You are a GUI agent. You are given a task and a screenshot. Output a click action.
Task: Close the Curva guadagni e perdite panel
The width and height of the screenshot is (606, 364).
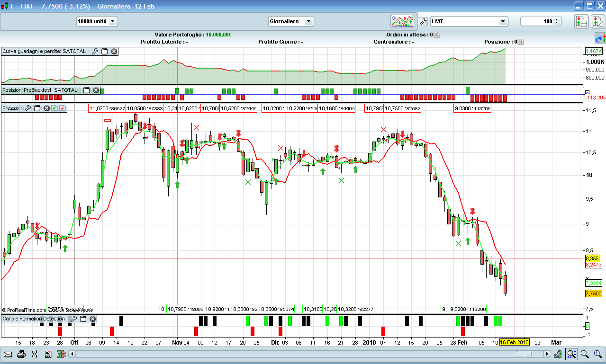pyautogui.click(x=114, y=51)
